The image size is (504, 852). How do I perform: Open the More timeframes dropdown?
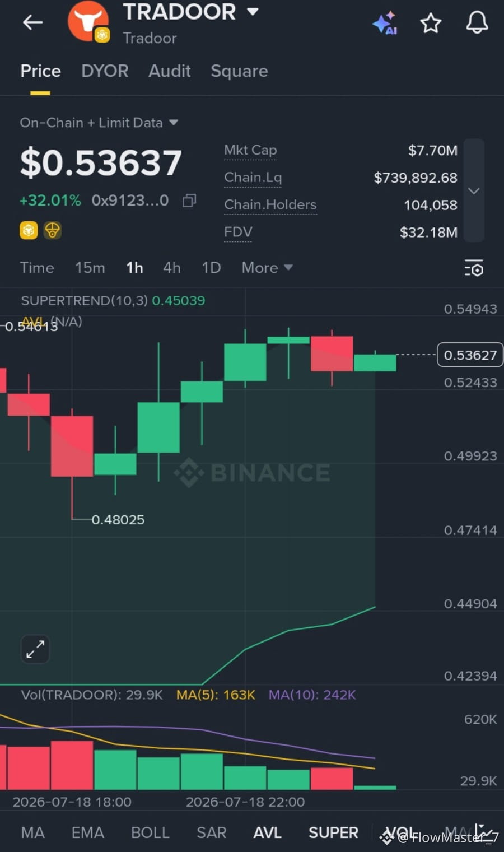click(x=267, y=268)
